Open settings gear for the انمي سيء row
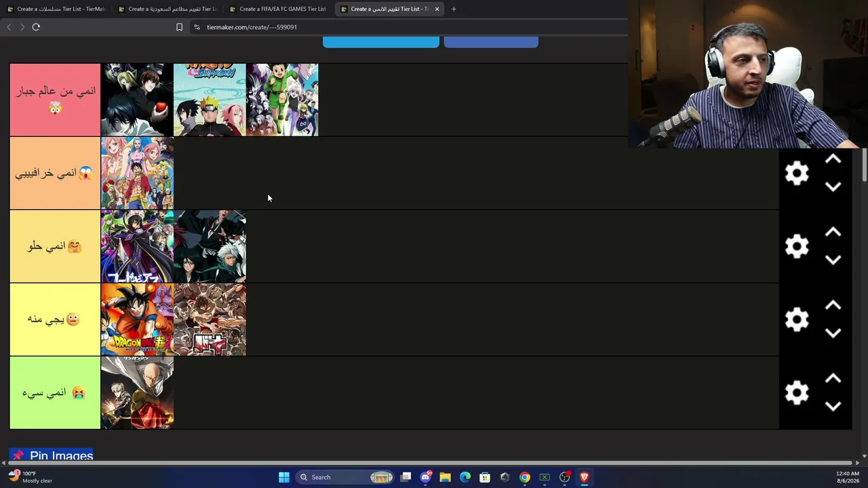 coord(797,393)
